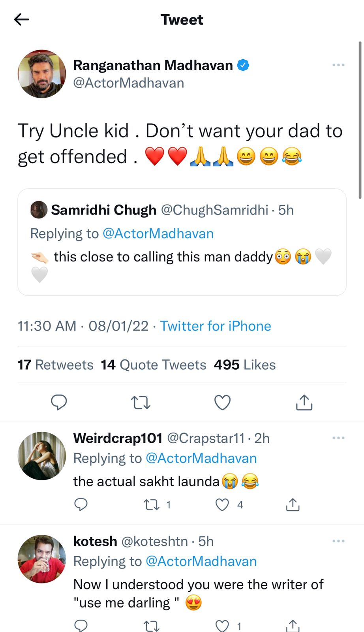Retweet Weirdcrap101's reply
Viewport: 364px width, 632px height.
coord(152,504)
